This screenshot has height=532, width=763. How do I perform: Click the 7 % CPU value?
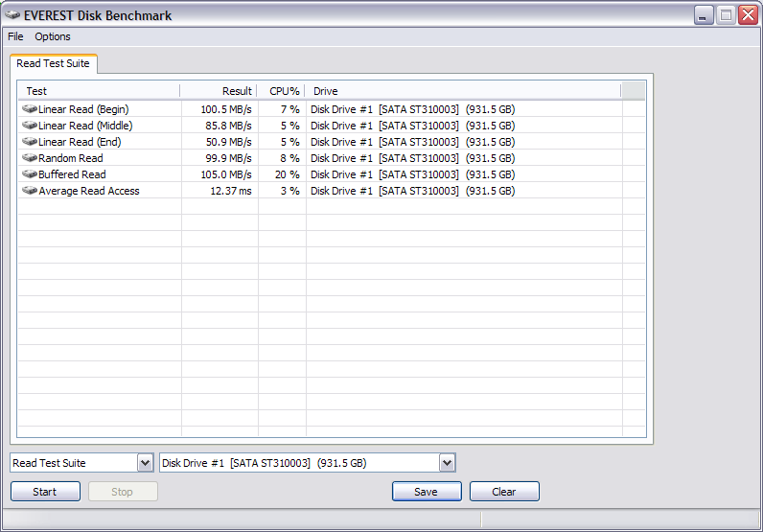290,109
